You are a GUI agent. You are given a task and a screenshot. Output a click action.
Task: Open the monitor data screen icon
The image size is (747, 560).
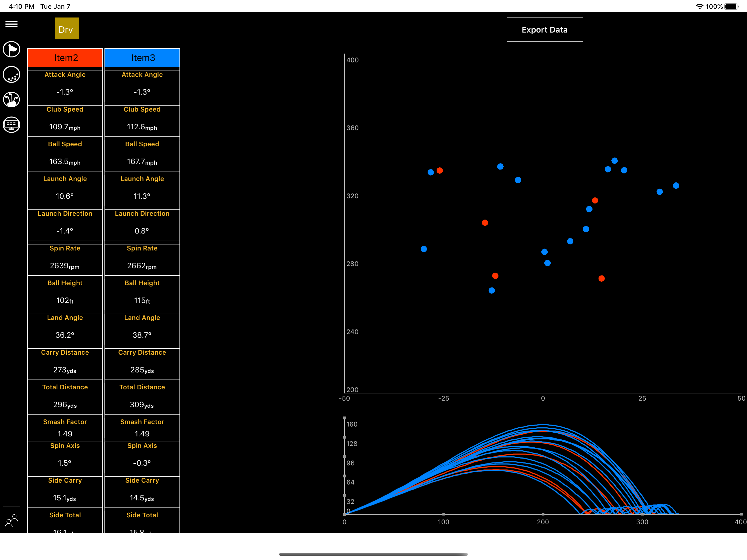coord(11,125)
